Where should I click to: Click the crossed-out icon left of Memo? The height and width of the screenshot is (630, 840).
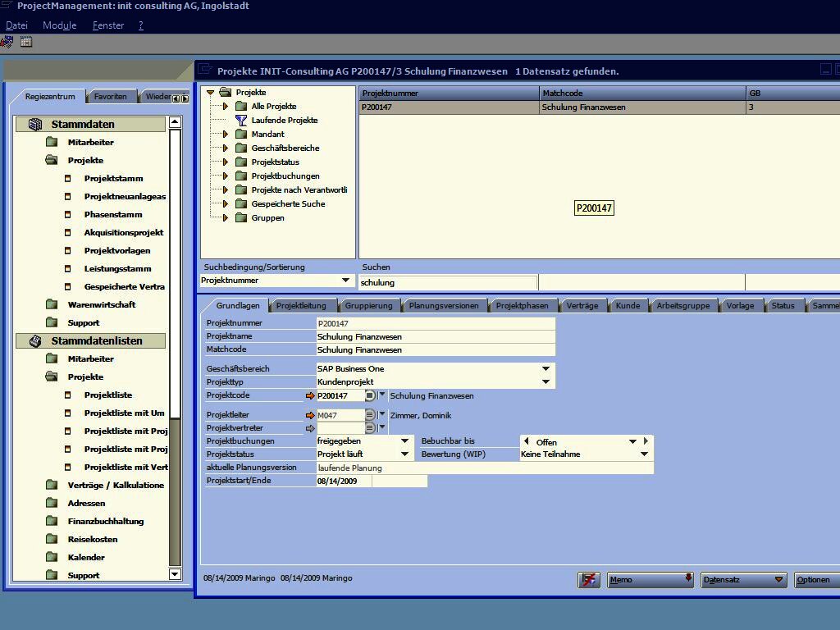click(588, 580)
